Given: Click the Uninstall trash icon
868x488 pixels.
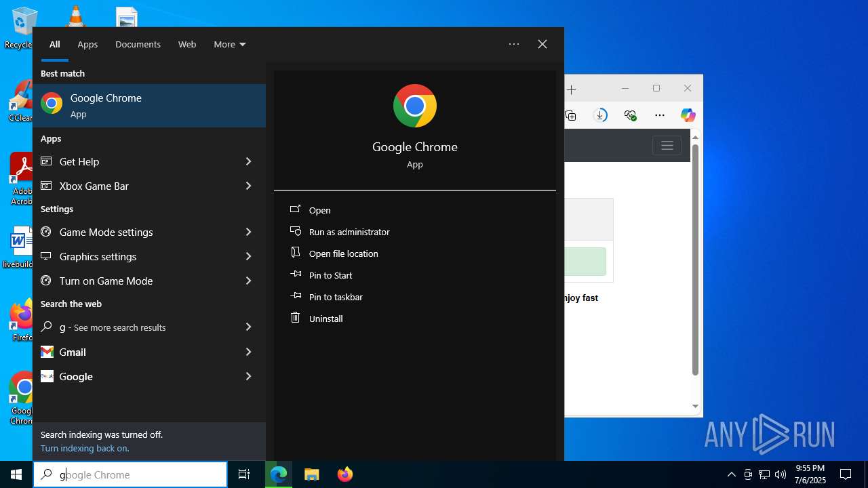Looking at the screenshot, I should coord(295,317).
